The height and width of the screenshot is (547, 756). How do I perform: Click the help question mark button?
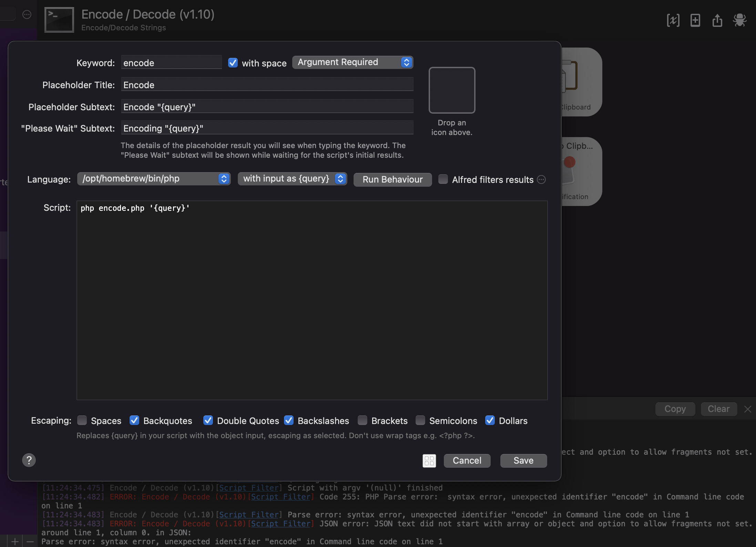pos(29,460)
